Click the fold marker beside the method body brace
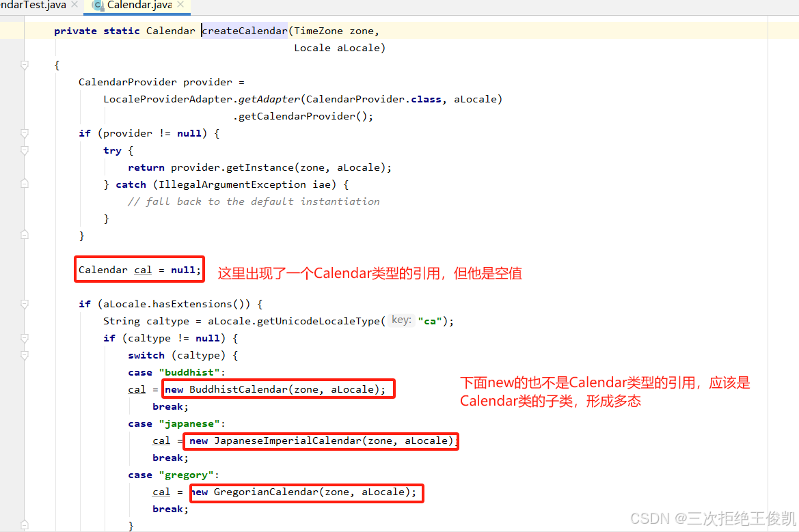 click(x=24, y=65)
